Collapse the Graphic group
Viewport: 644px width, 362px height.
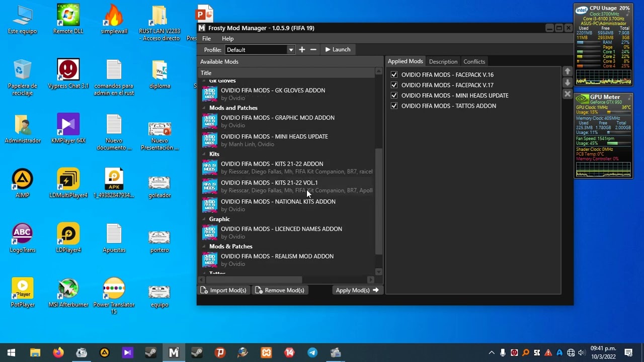coord(204,219)
